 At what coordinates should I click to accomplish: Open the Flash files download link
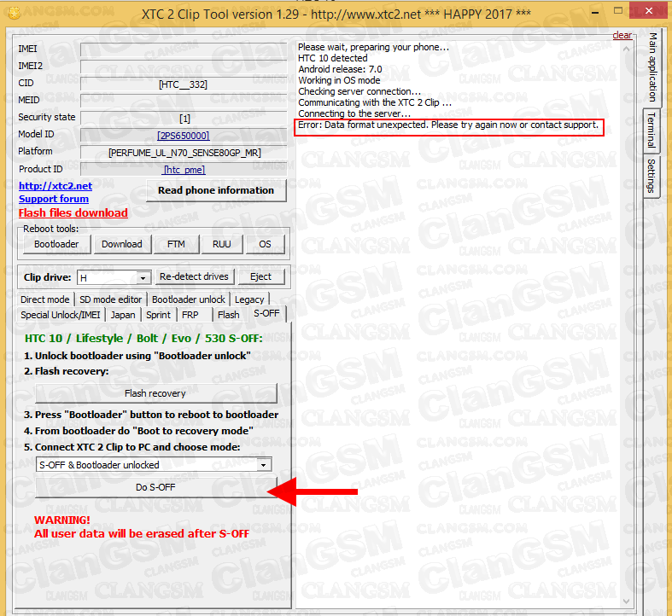pyautogui.click(x=73, y=213)
